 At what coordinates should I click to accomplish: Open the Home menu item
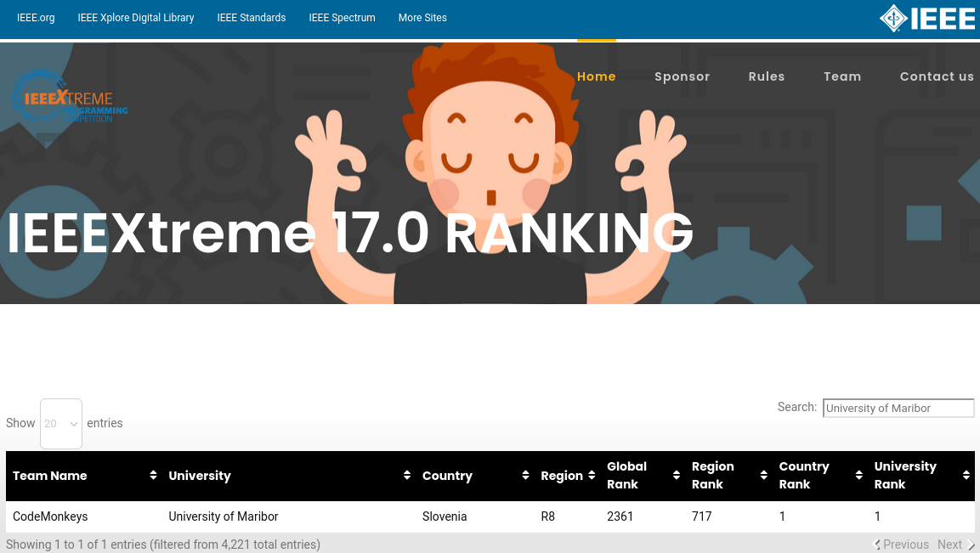point(596,76)
